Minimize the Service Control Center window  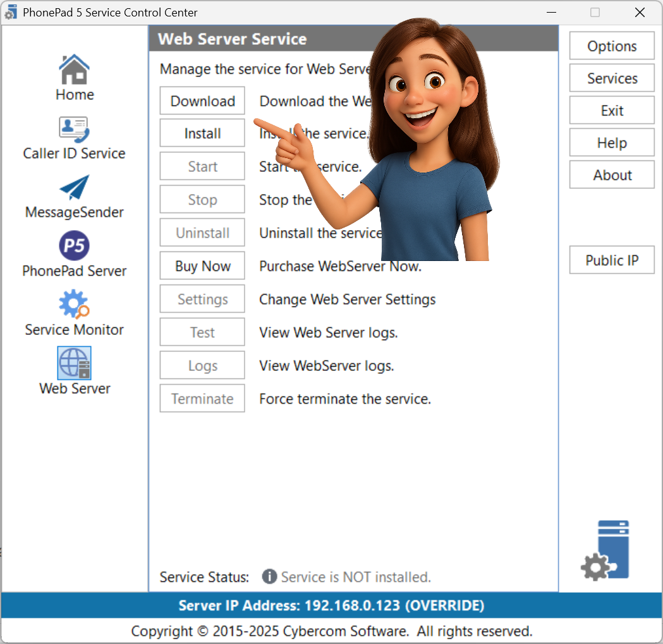click(x=551, y=12)
